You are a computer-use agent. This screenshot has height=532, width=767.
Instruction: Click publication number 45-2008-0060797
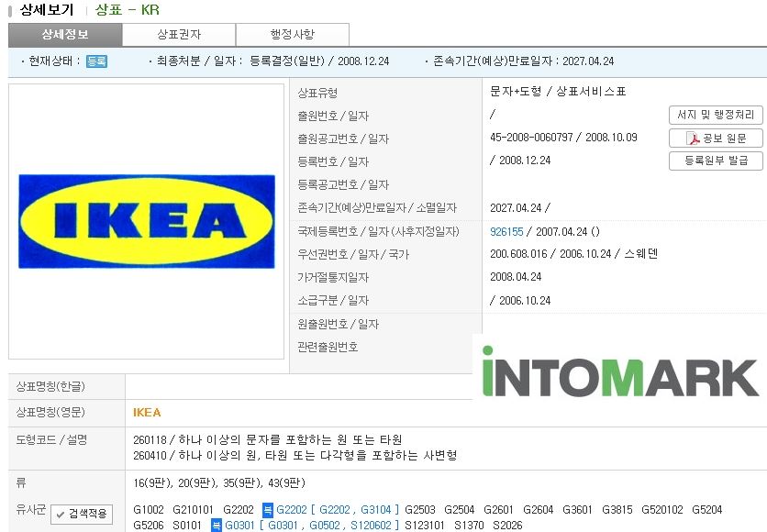[531, 138]
